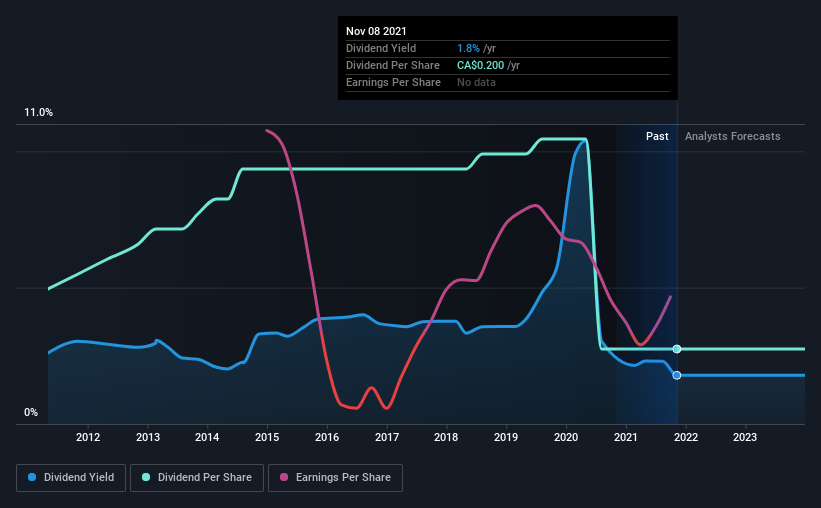Toggle the Dividend Per Share legend button
This screenshot has height=508, width=821.
[197, 478]
